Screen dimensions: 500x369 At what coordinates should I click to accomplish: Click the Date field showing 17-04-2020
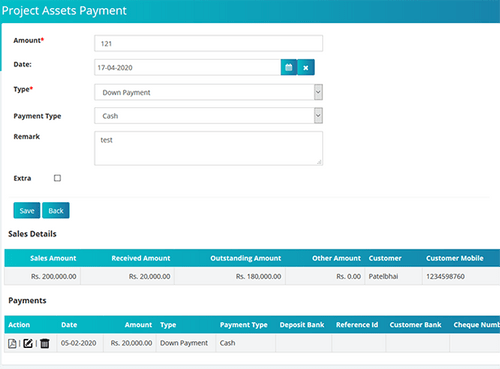[187, 67]
